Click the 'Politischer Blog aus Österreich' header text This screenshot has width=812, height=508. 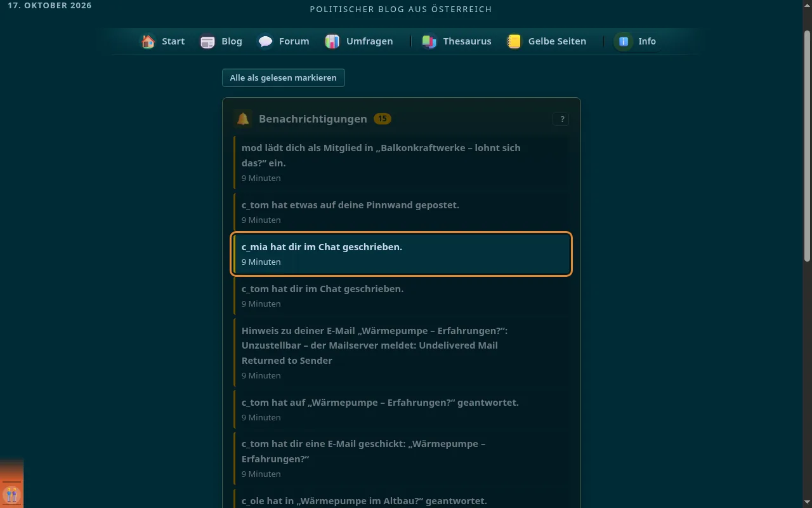pos(401,9)
